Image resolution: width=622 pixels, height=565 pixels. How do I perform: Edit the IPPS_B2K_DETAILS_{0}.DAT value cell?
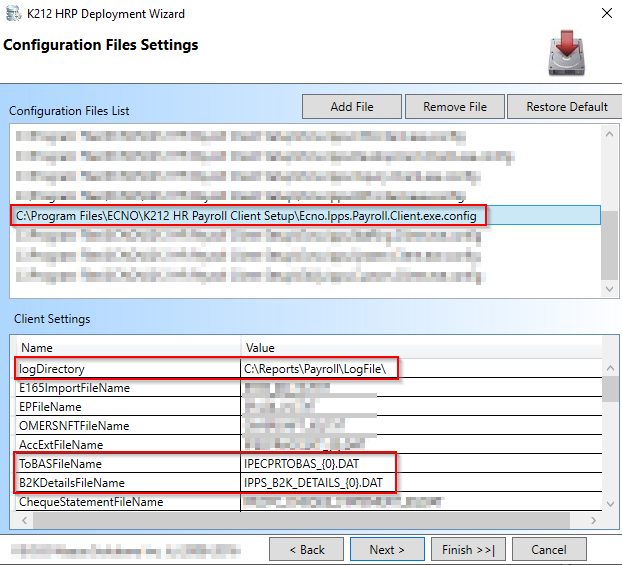coord(421,482)
